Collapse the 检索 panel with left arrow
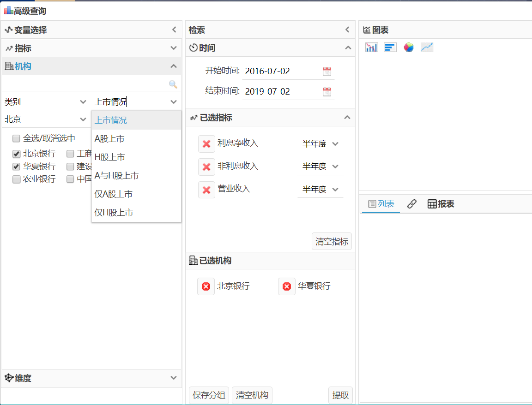 coord(347,30)
